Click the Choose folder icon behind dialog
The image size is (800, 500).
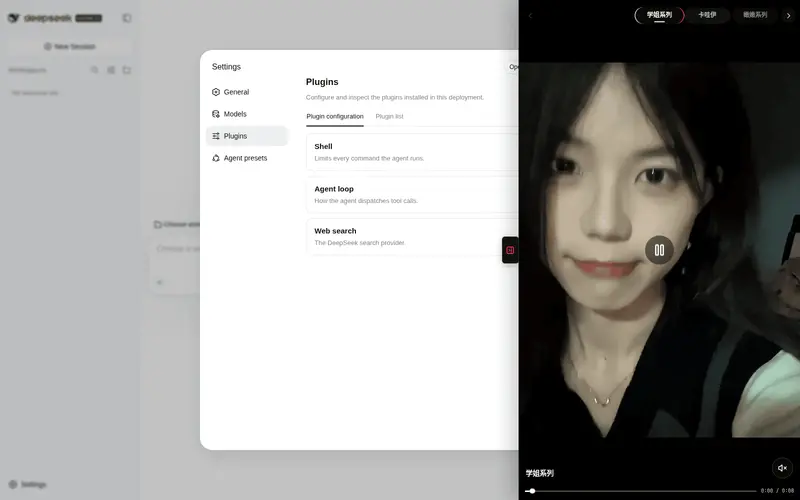(158, 224)
